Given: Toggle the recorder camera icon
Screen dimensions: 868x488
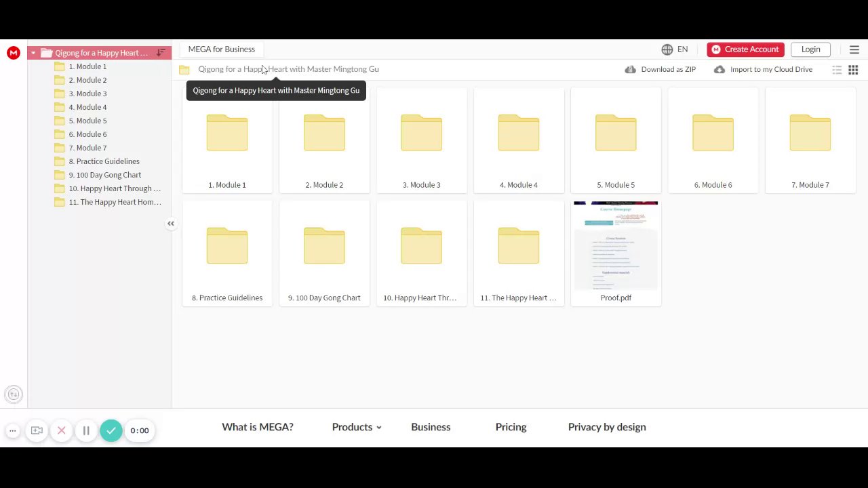Looking at the screenshot, I should coord(37,430).
